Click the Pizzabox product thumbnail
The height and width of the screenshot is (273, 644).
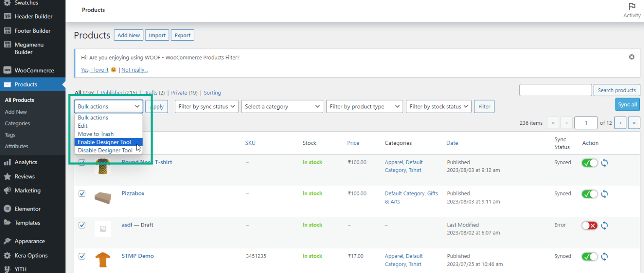pos(103,198)
